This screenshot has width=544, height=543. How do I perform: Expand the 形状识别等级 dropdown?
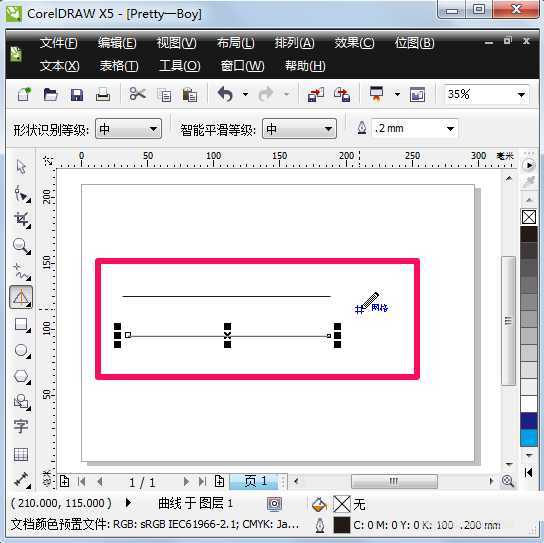[x=128, y=129]
